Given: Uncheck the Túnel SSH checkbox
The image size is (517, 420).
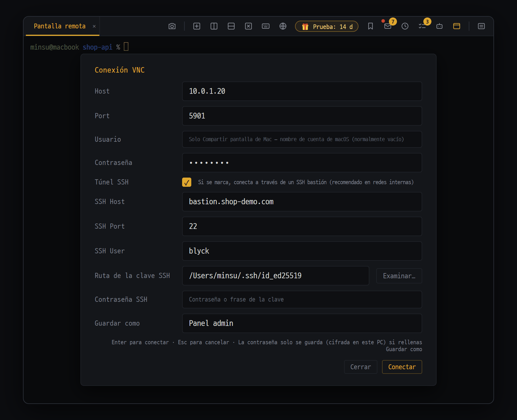Looking at the screenshot, I should coord(187,182).
